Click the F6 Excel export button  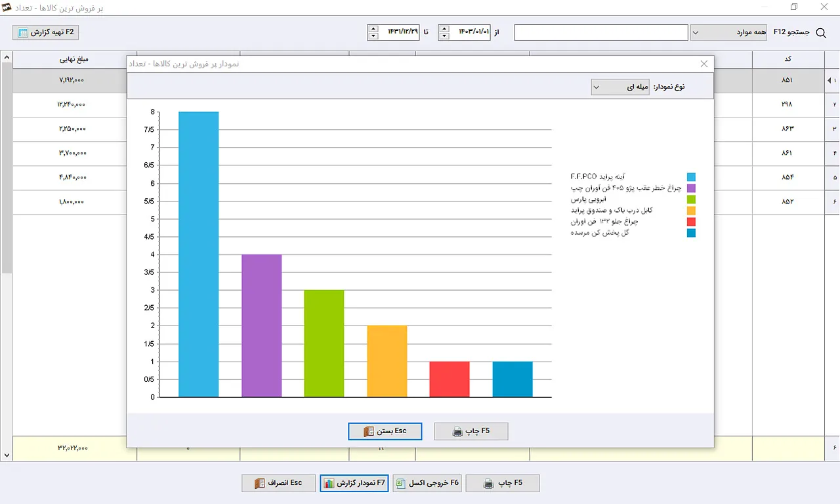(x=427, y=483)
